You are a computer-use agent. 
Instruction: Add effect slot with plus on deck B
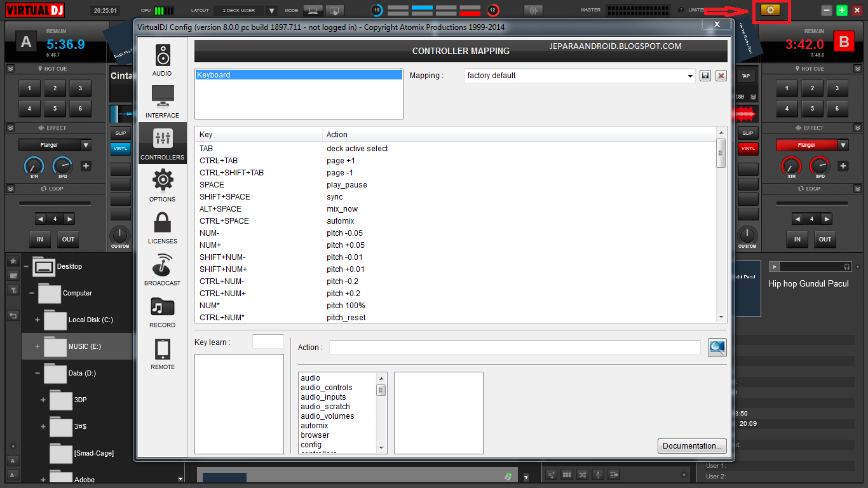(x=843, y=166)
